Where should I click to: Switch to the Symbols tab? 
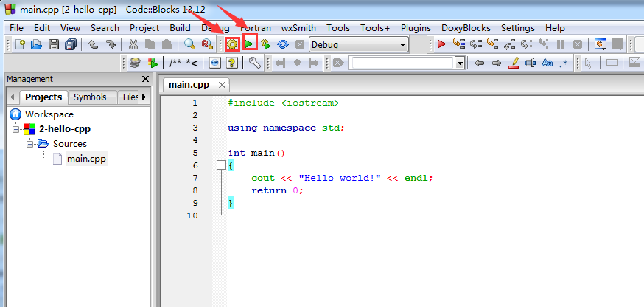[90, 97]
